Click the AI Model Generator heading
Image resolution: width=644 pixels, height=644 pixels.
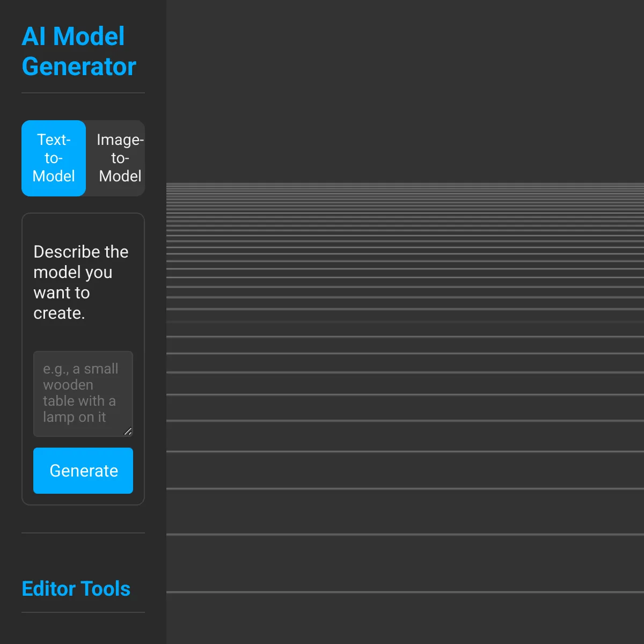[x=79, y=52]
